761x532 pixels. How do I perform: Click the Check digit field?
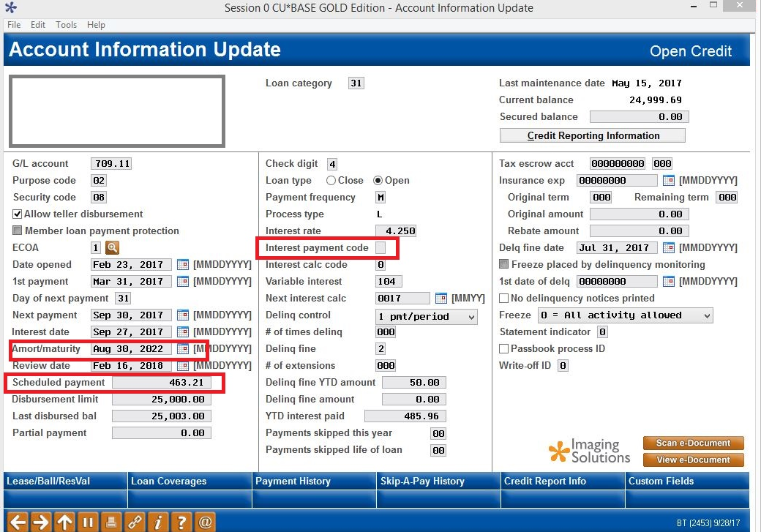point(332,164)
